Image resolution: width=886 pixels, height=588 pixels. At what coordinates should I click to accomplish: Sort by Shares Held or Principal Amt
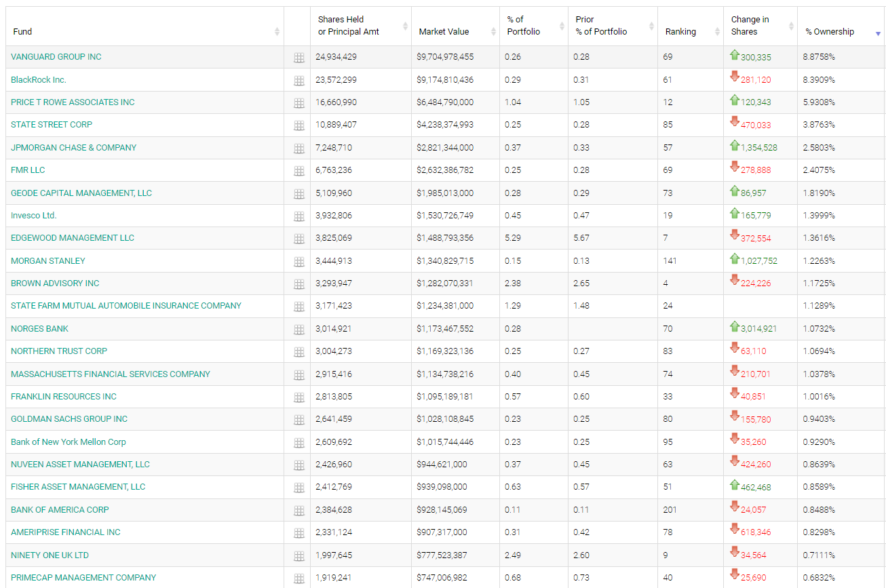(x=361, y=26)
